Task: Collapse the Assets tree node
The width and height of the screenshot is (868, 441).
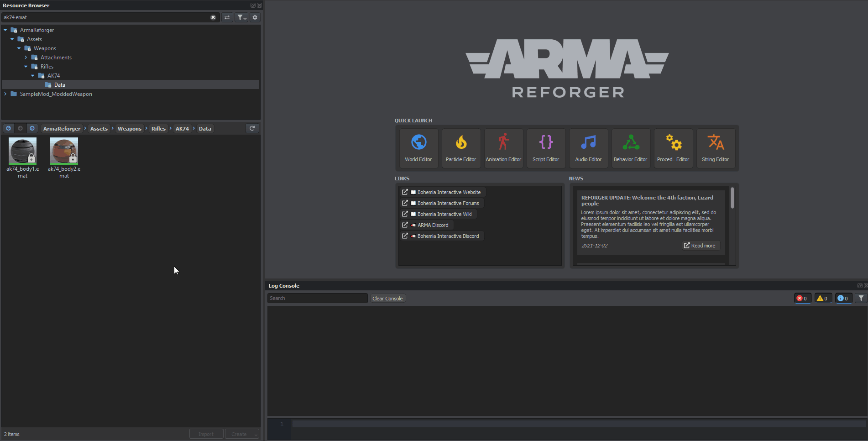Action: 12,39
